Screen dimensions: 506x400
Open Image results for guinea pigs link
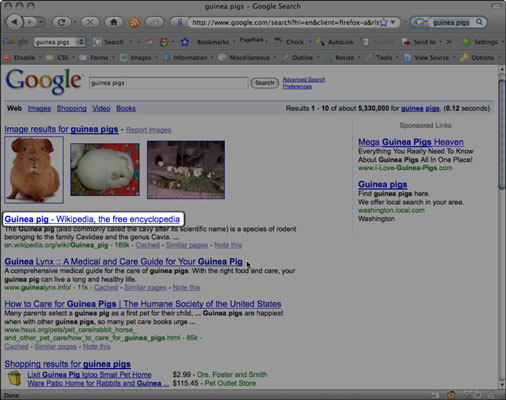(61, 129)
